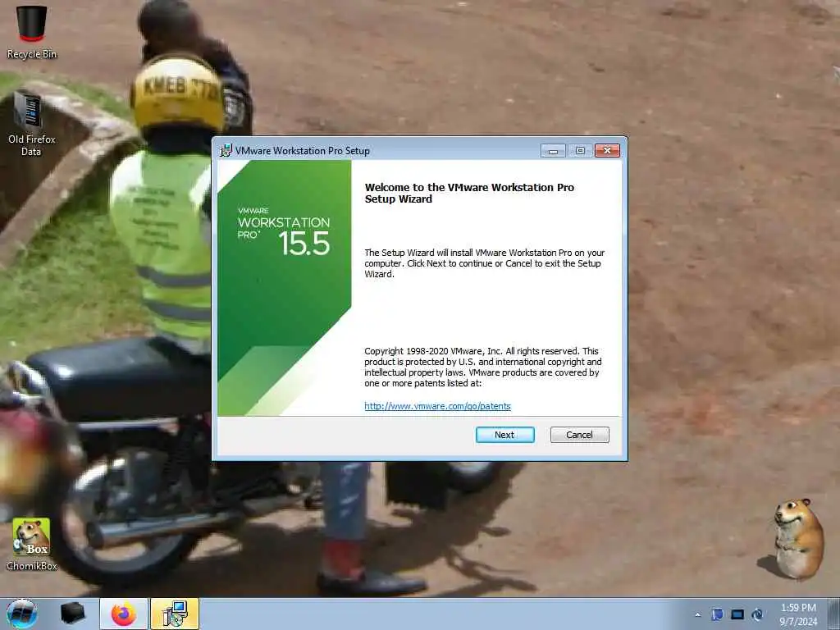
Task: Click the hamster desktop mascot
Action: [797, 538]
